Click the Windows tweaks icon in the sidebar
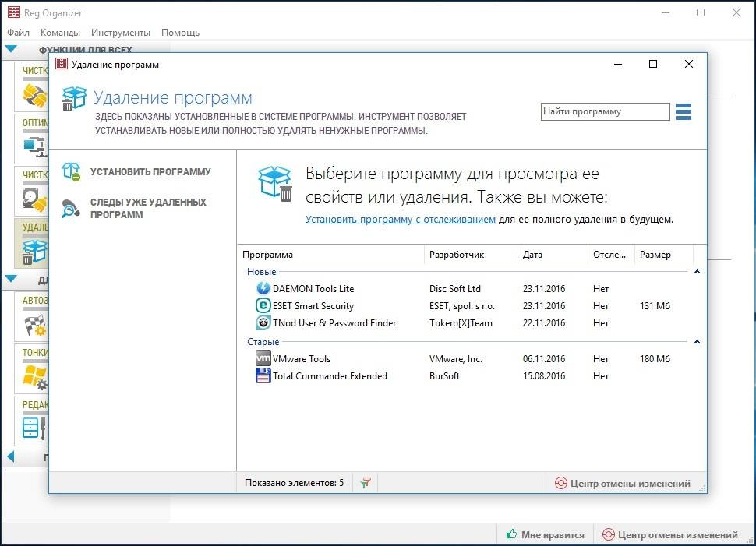The width and height of the screenshot is (756, 546). 35,377
